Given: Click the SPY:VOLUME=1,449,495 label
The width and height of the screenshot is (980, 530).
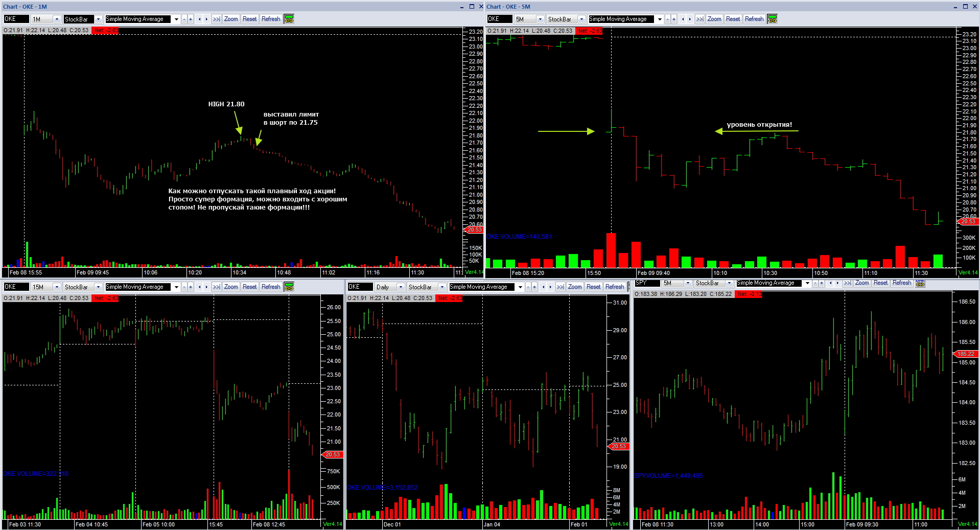Looking at the screenshot, I should (668, 476).
